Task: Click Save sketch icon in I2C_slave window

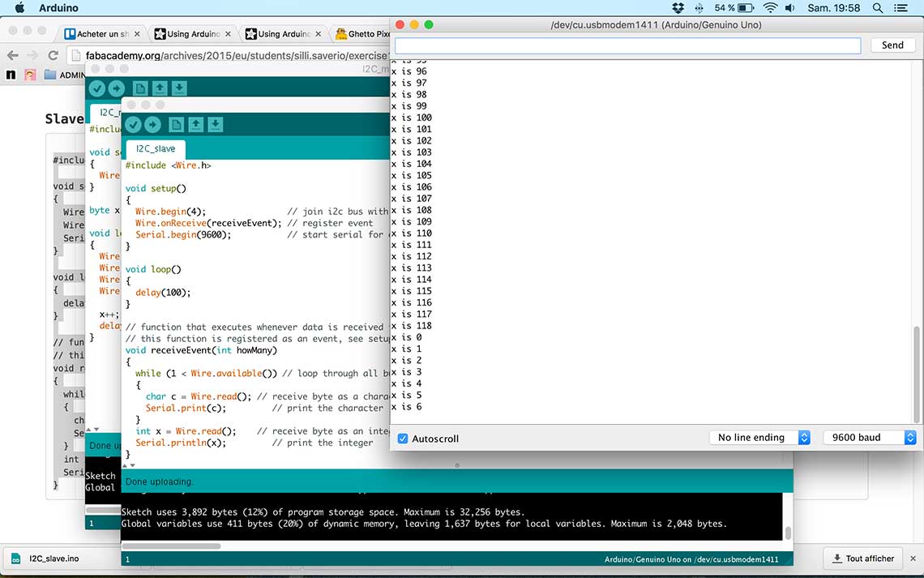Action: (215, 124)
